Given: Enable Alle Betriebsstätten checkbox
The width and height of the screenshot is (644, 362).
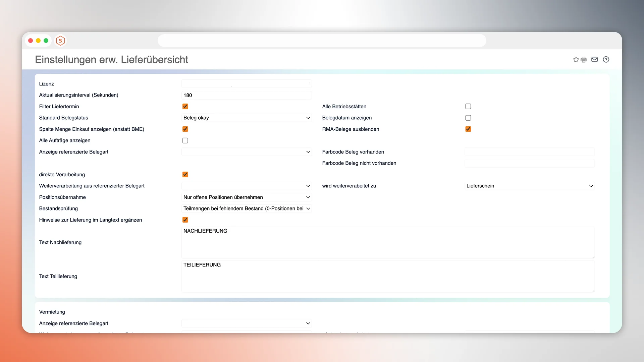Looking at the screenshot, I should pos(468,106).
